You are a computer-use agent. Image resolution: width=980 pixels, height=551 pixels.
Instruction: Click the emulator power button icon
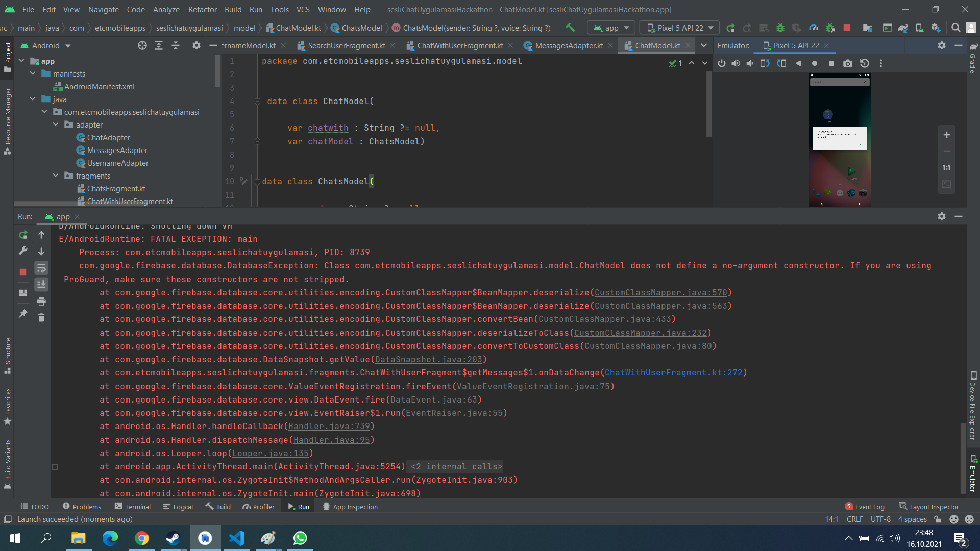[x=722, y=63]
